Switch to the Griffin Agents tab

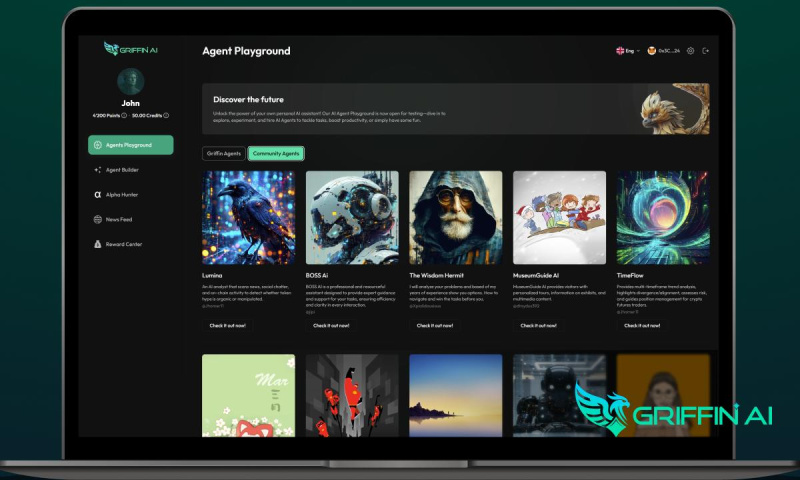click(x=223, y=154)
